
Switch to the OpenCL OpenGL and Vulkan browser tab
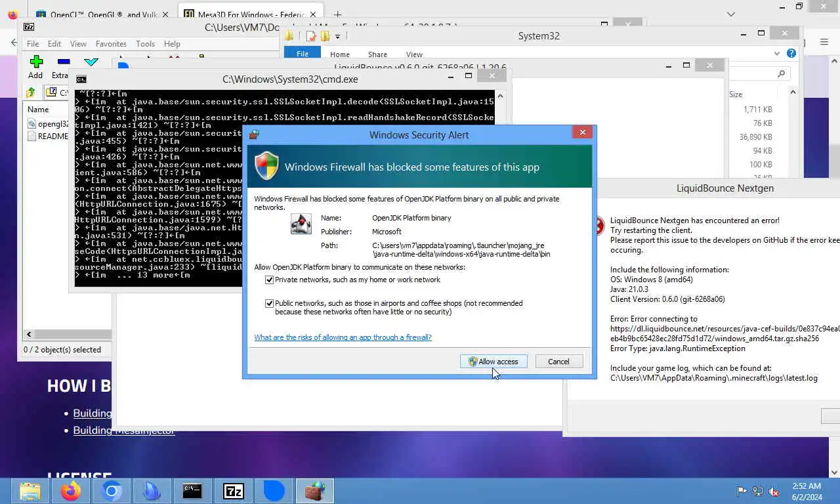coord(102,14)
